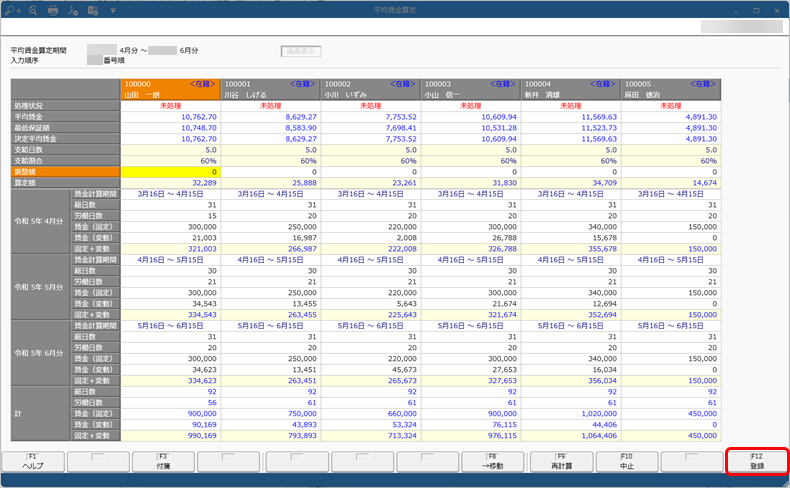Click the F12 登録 button
This screenshot has height=488, width=790.
pos(757,461)
